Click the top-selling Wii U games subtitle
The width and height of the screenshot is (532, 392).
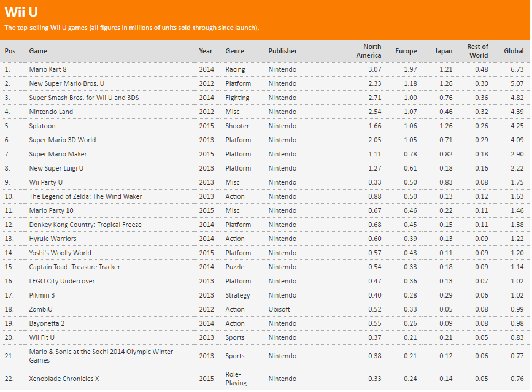[132, 28]
